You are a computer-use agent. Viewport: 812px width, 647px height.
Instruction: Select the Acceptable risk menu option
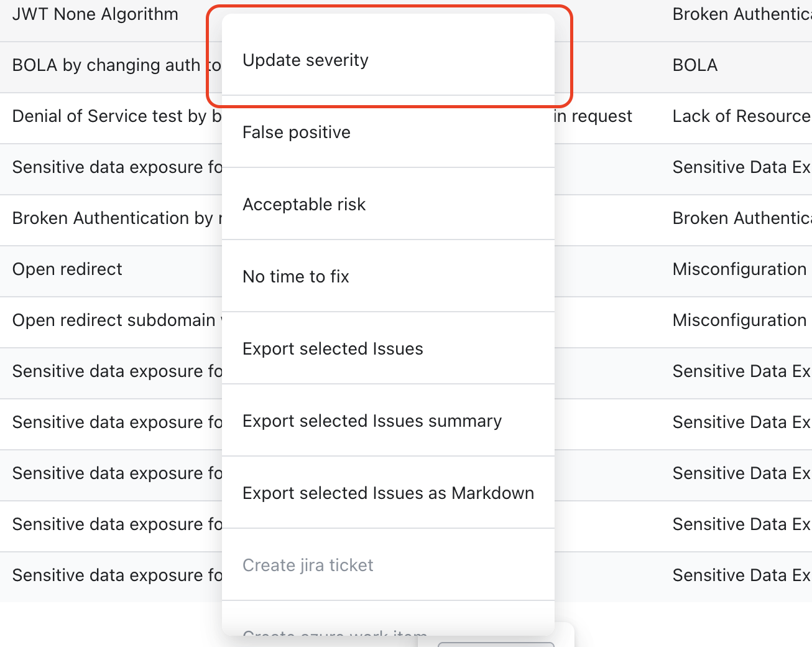[304, 205]
